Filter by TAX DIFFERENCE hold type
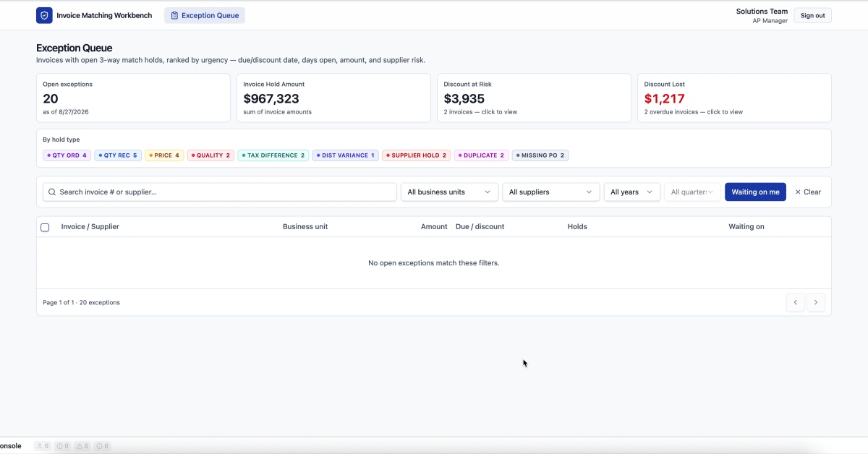Image resolution: width=868 pixels, height=454 pixels. [x=273, y=155]
